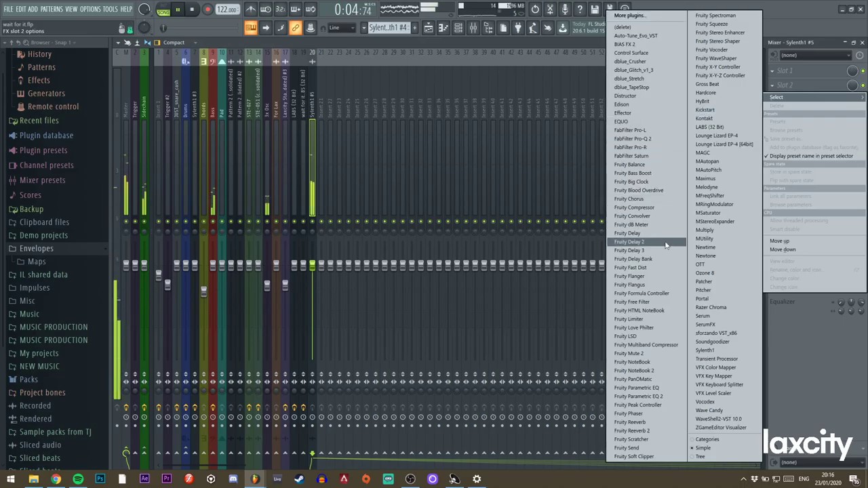Viewport: 868px width, 488px height.
Task: Click the red record button
Action: (x=208, y=9)
